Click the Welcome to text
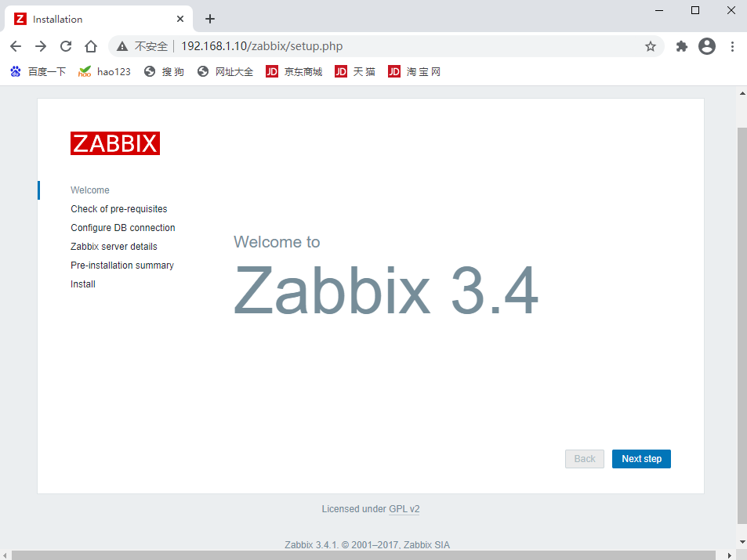 pos(277,242)
